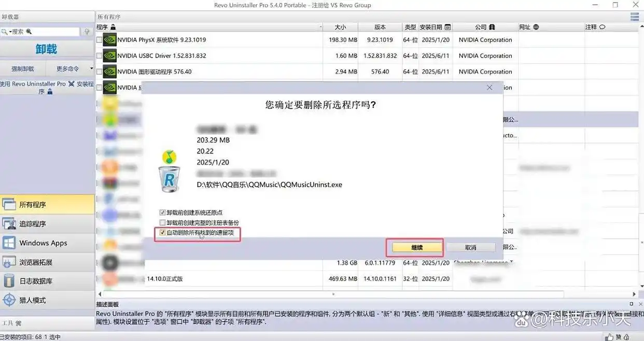Select 所有程序 module

(x=47, y=205)
